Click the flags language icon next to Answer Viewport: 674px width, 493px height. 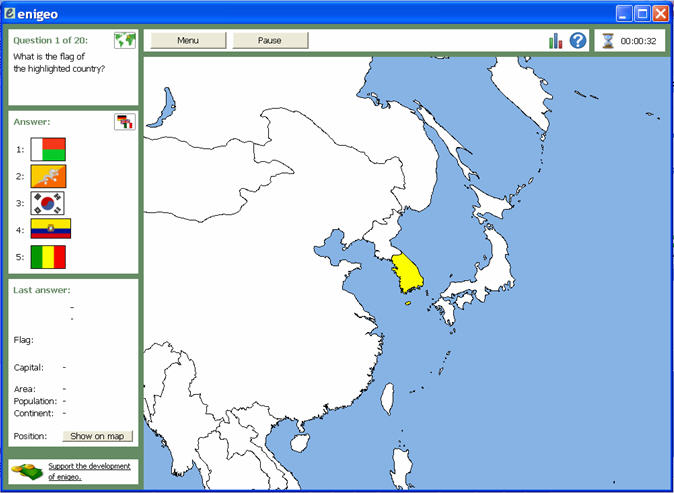tap(125, 122)
